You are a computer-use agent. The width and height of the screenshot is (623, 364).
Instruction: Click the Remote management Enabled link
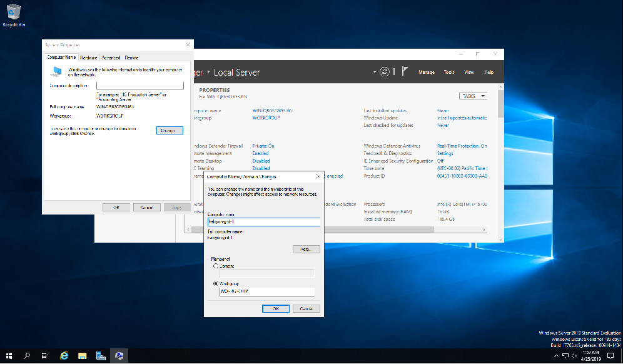click(260, 153)
